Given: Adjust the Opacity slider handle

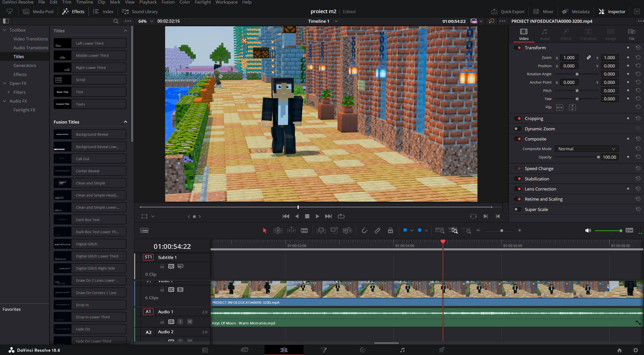Looking at the screenshot, I should click(x=598, y=157).
